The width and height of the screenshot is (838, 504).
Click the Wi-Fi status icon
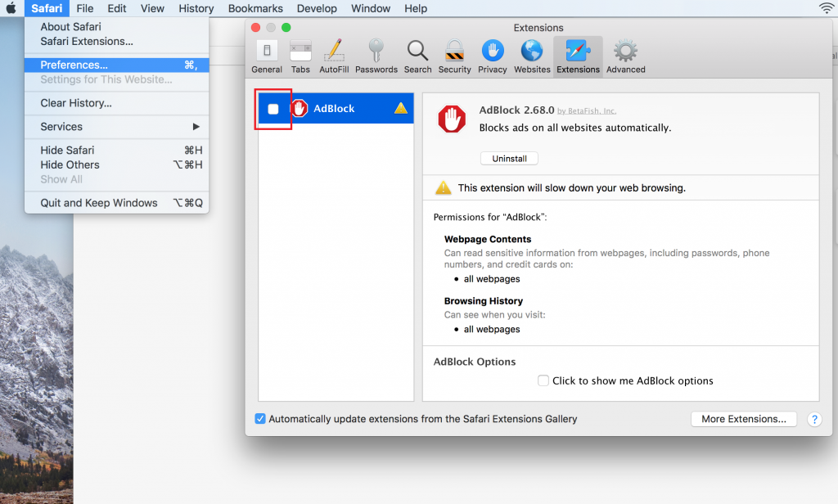[x=827, y=8]
